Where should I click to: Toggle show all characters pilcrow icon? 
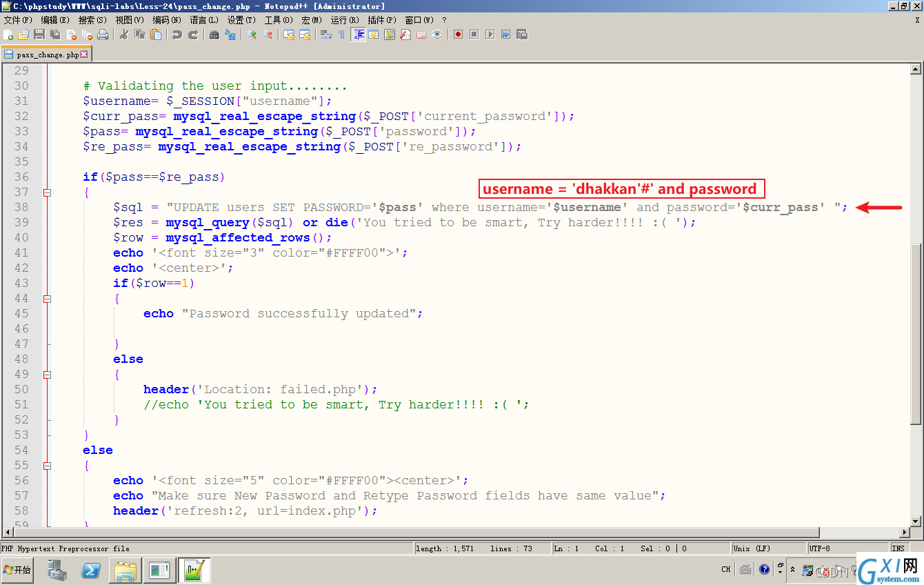341,34
